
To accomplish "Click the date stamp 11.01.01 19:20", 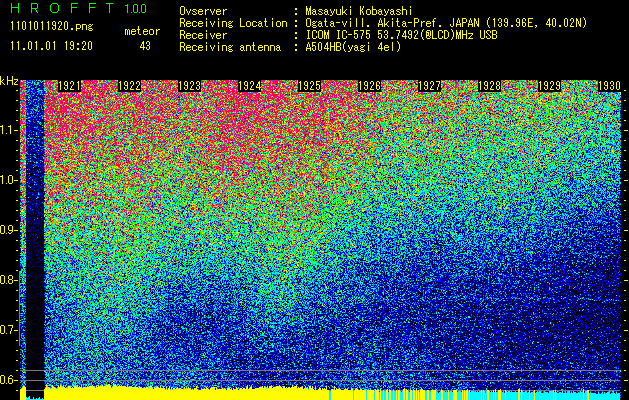I will tap(51, 46).
